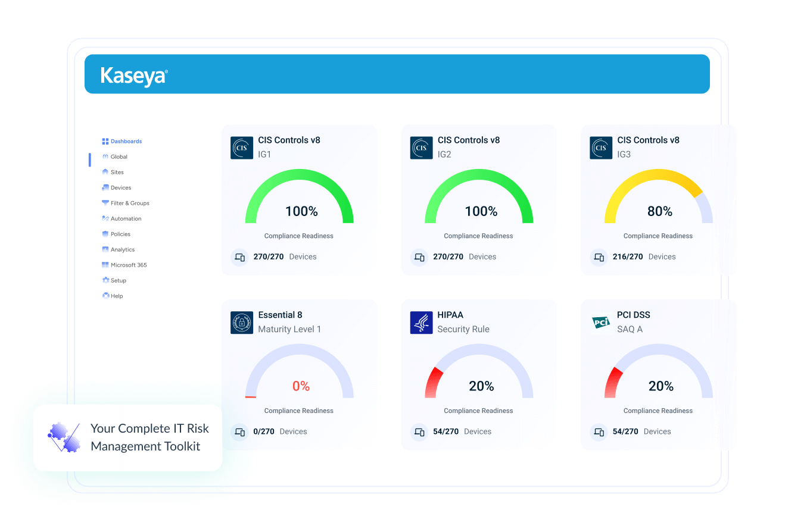810x532 pixels.
Task: Click the CIS IG2 100% compliance gauge
Action: point(479,196)
